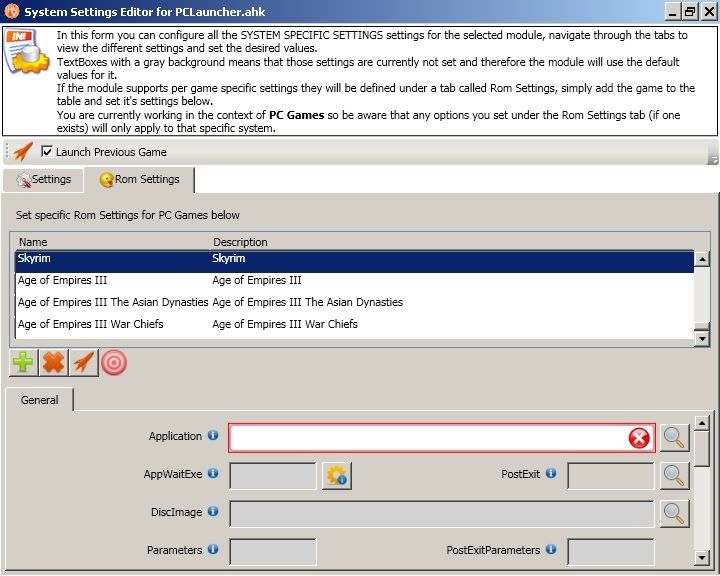Browse for PostExit with magnifier button

675,476
